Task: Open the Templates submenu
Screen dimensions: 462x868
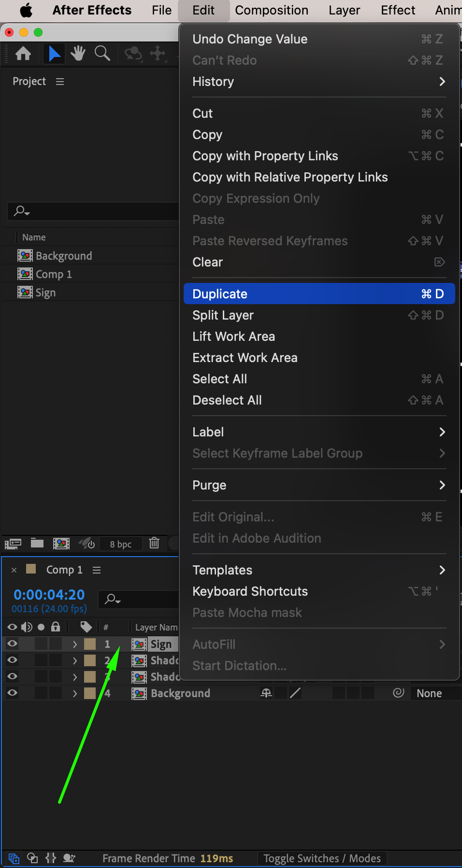Action: pos(319,570)
